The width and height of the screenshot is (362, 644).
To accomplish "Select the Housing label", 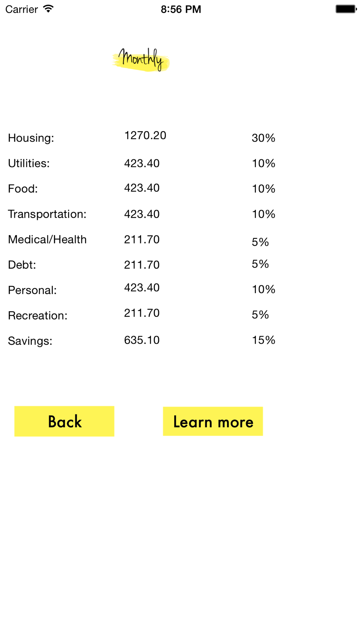I will click(31, 138).
